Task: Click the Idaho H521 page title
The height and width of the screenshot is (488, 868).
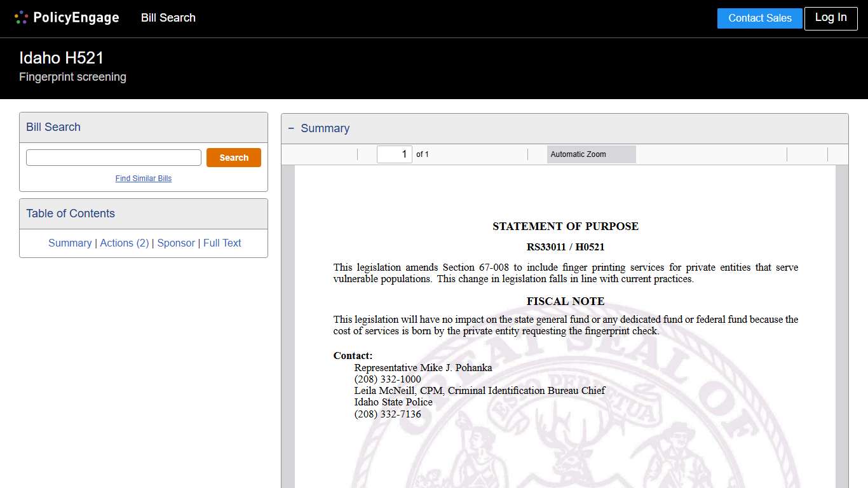Action: [61, 57]
